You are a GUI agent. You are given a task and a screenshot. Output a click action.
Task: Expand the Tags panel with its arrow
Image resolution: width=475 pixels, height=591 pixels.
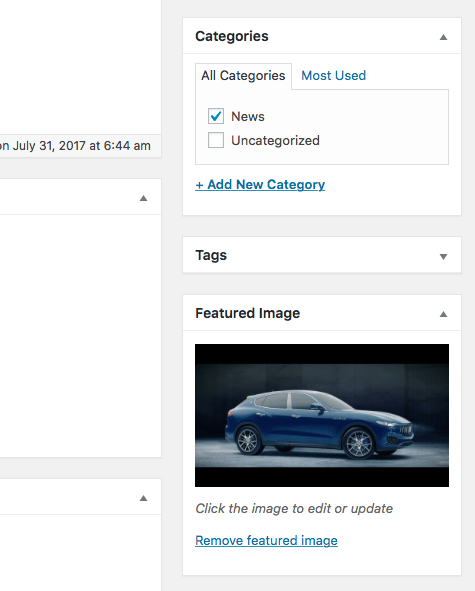(x=443, y=257)
